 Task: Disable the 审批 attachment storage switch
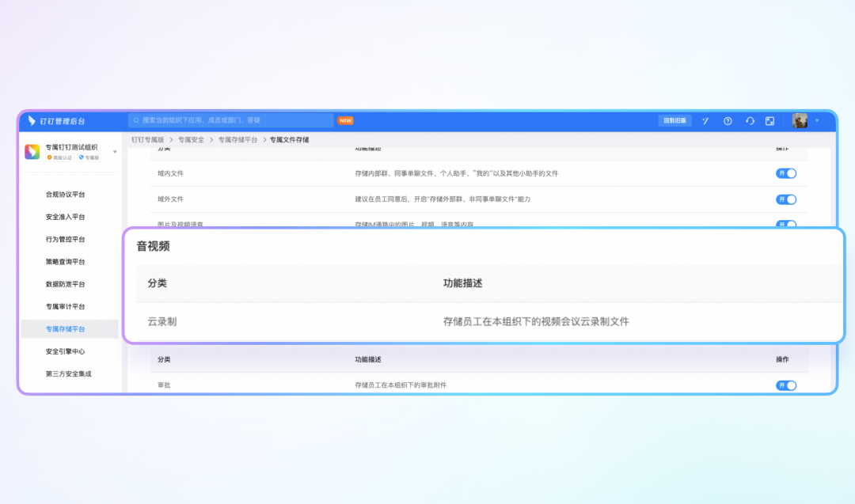pos(785,385)
